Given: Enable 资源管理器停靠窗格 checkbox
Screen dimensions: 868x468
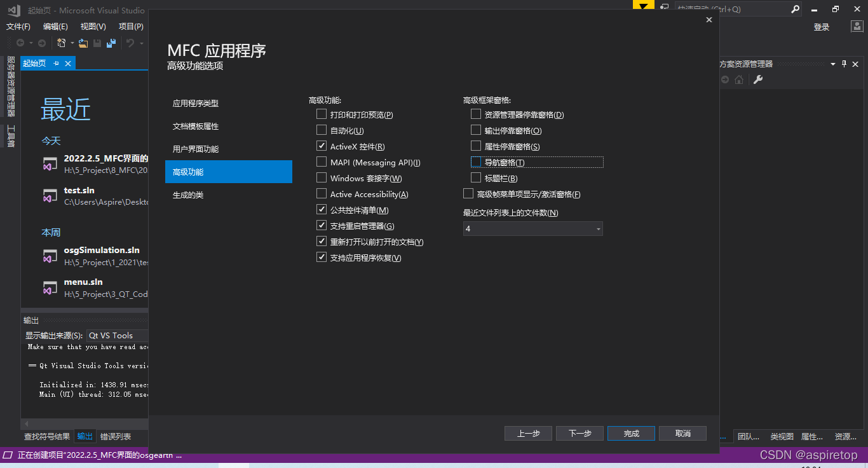Looking at the screenshot, I should pyautogui.click(x=476, y=114).
